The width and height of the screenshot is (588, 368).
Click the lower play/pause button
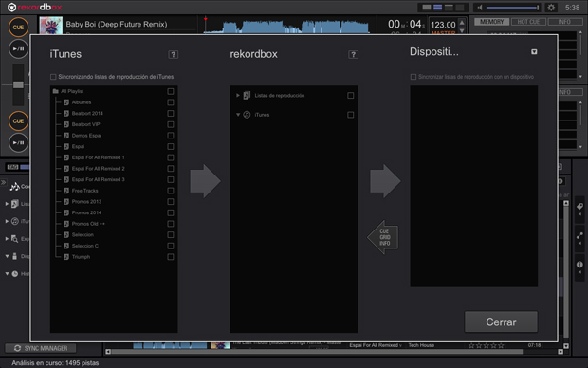18,143
